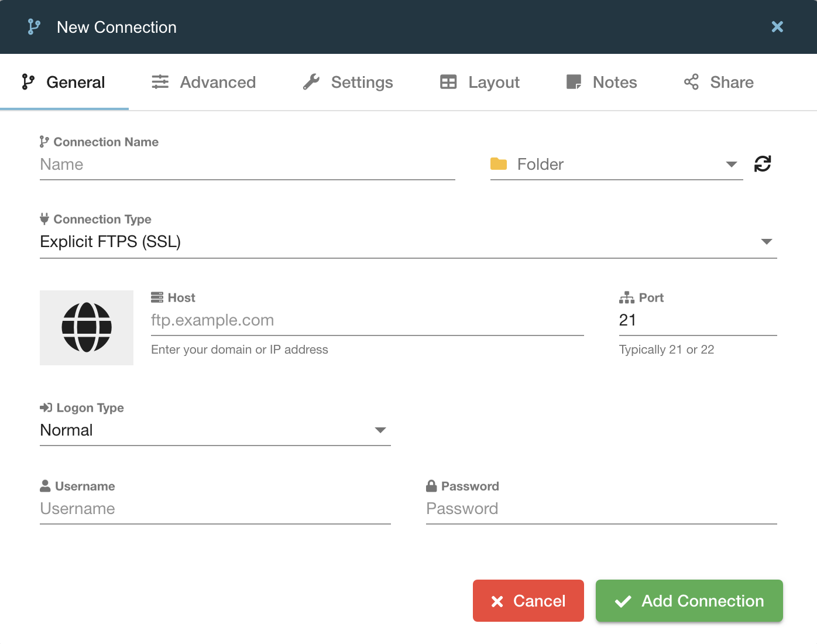The image size is (817, 644).
Task: Open the Folder dropdown
Action: pyautogui.click(x=617, y=165)
